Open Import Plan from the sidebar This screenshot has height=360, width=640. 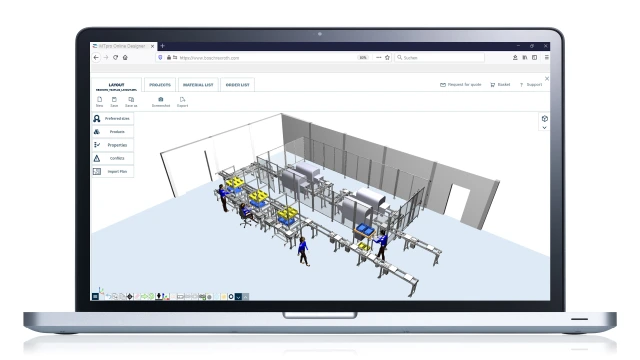coord(113,171)
